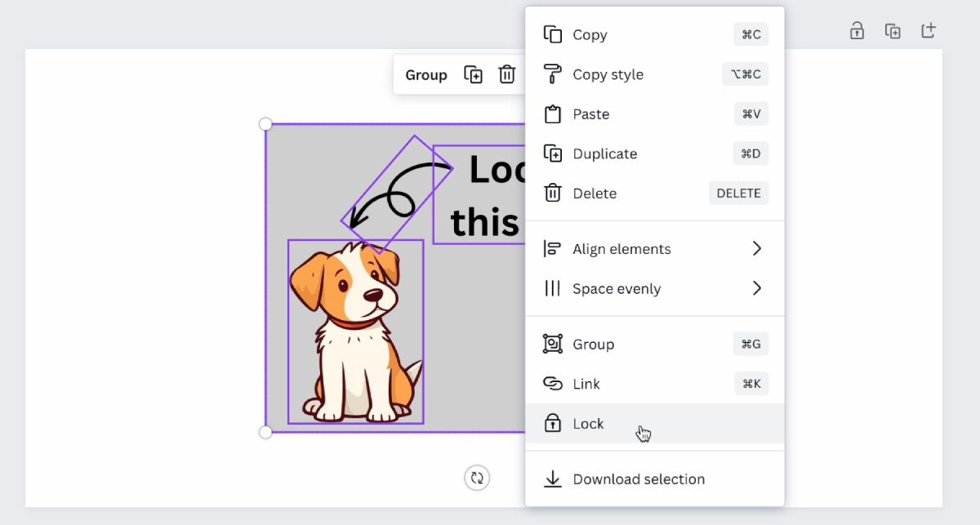Click the Copy style paint roller icon
Image resolution: width=980 pixels, height=525 pixels.
coord(551,74)
